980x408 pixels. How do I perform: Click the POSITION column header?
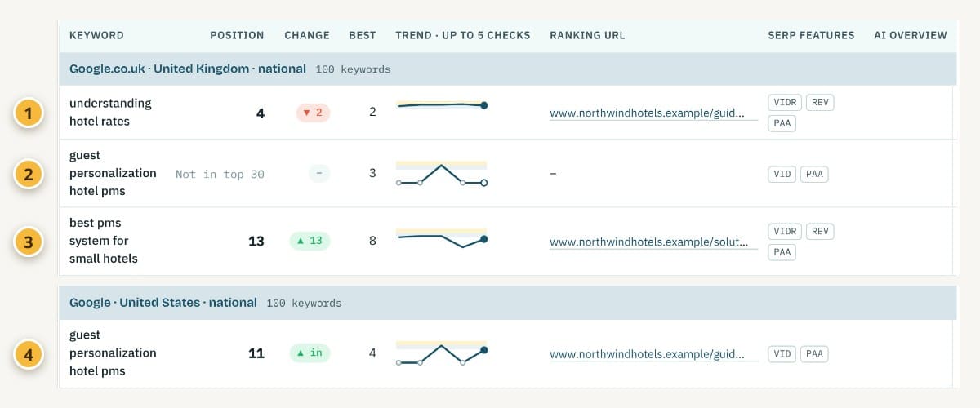237,35
